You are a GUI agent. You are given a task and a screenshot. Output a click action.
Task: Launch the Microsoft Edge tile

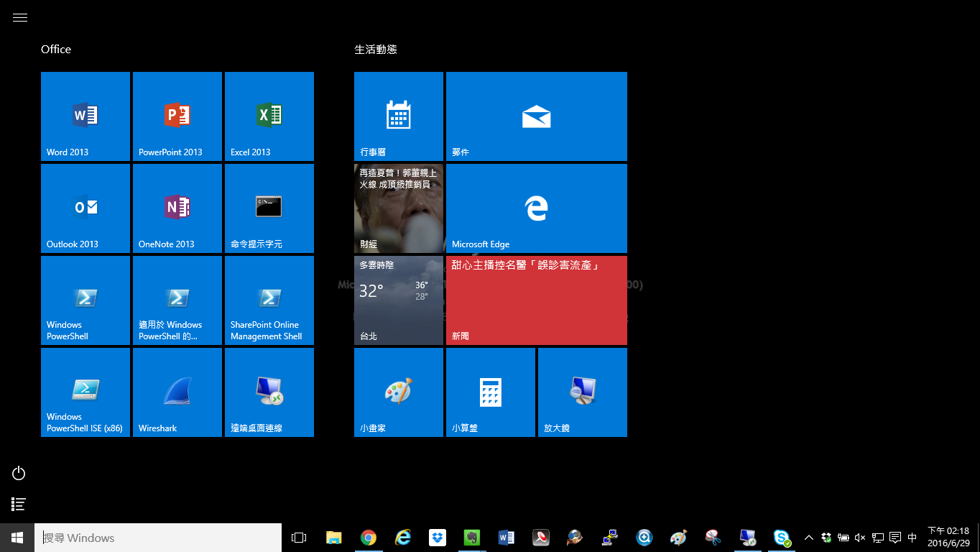click(x=537, y=208)
